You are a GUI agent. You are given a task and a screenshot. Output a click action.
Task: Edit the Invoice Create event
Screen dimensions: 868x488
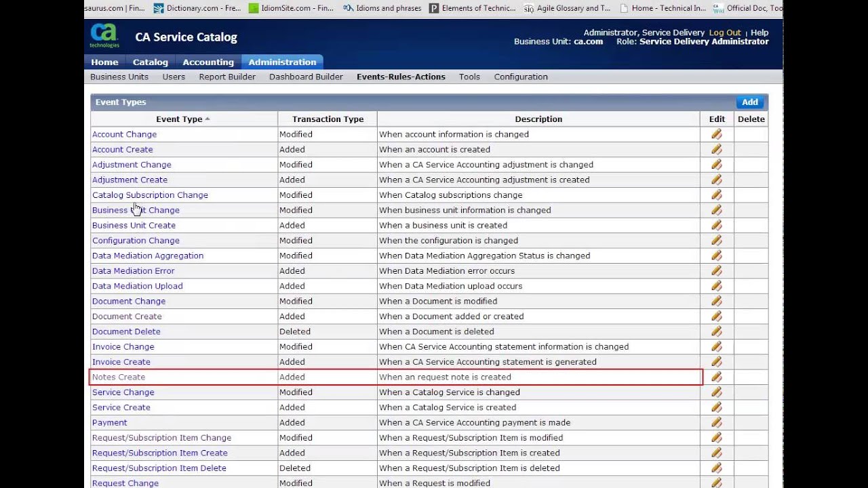716,362
